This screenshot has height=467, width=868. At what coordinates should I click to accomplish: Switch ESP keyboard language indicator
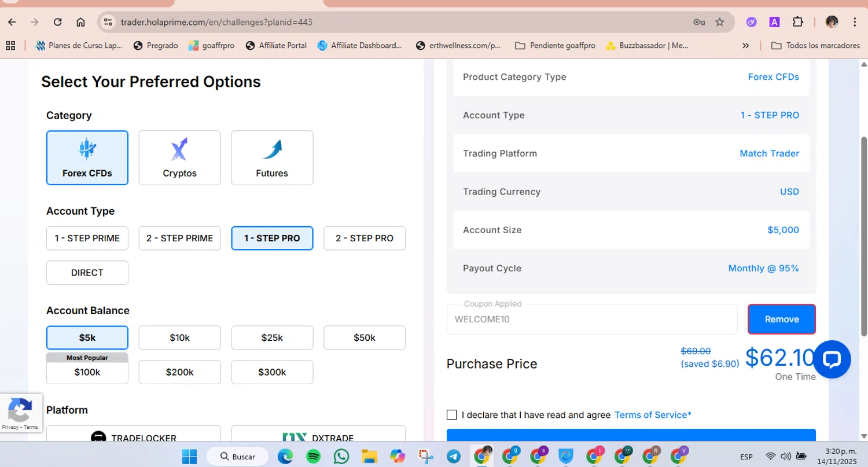click(x=746, y=457)
